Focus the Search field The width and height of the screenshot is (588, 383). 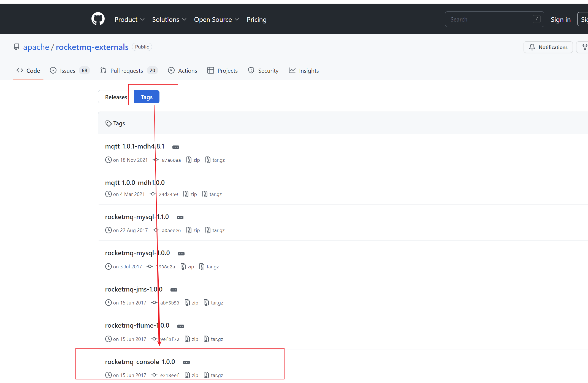point(494,19)
